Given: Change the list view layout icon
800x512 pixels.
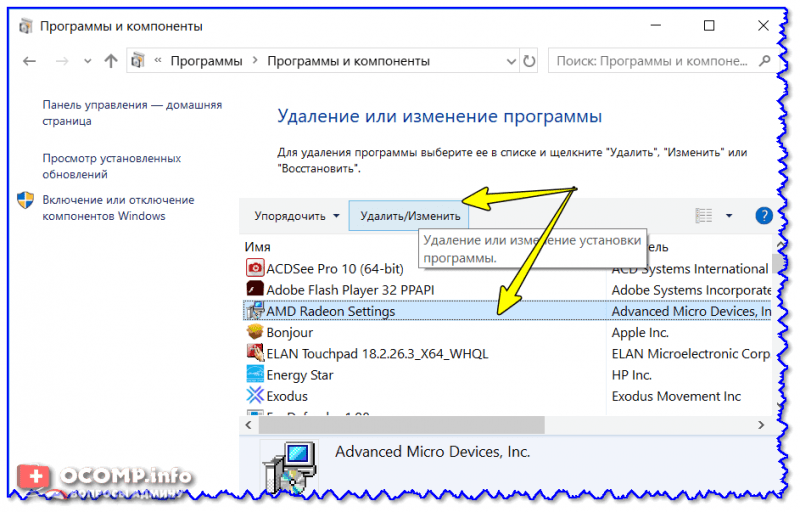Looking at the screenshot, I should pos(704,215).
